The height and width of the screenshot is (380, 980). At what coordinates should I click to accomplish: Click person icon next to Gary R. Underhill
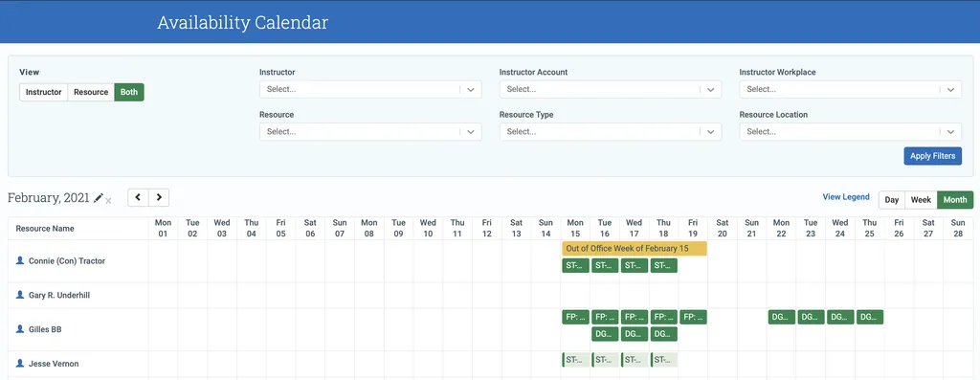pyautogui.click(x=20, y=295)
